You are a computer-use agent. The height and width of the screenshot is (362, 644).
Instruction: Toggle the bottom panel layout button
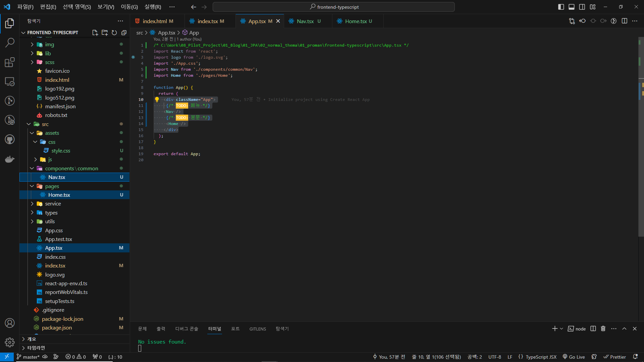572,7
